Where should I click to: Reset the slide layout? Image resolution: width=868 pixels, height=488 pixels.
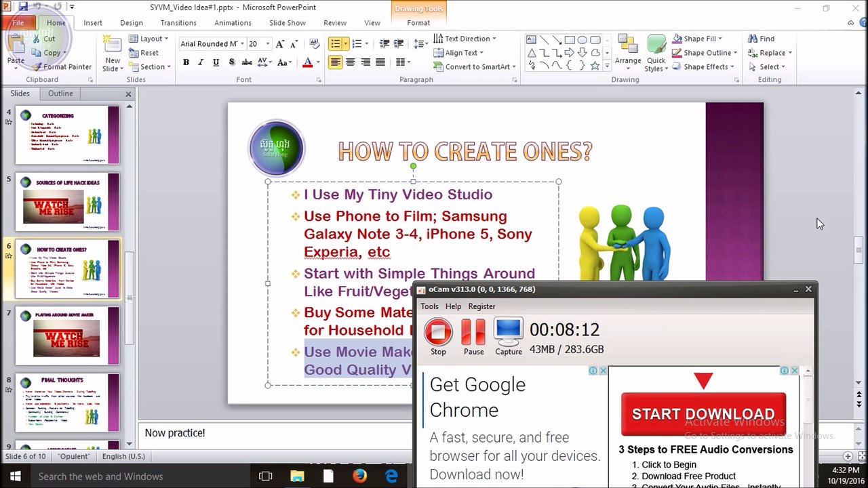(x=144, y=53)
